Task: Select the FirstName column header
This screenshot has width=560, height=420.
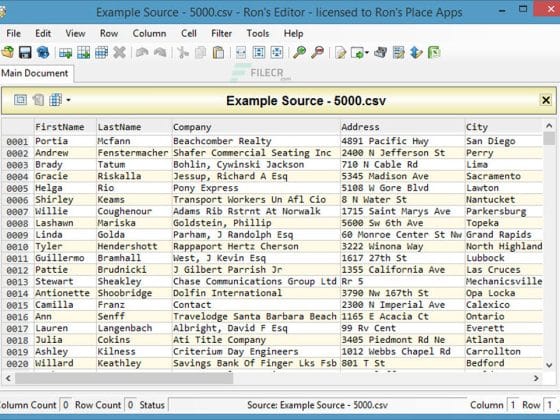Action: [65, 127]
